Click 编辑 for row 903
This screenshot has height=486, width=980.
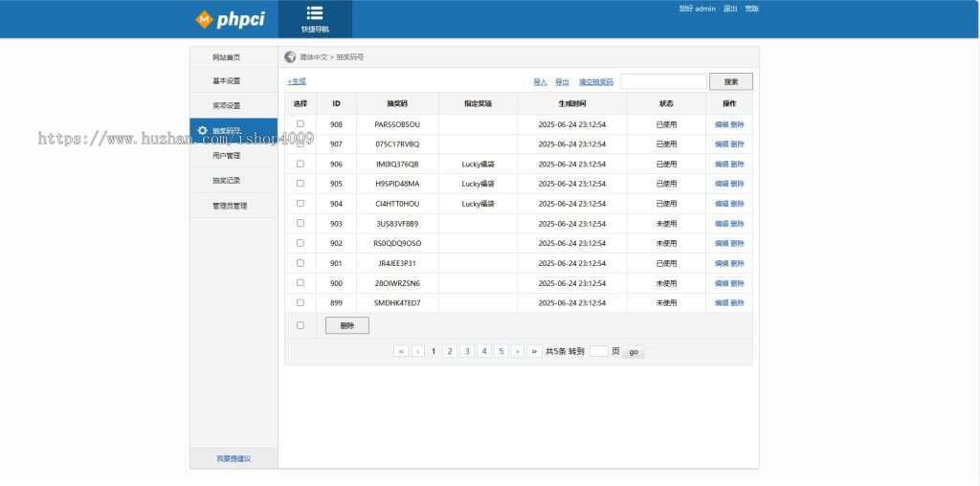[722, 224]
